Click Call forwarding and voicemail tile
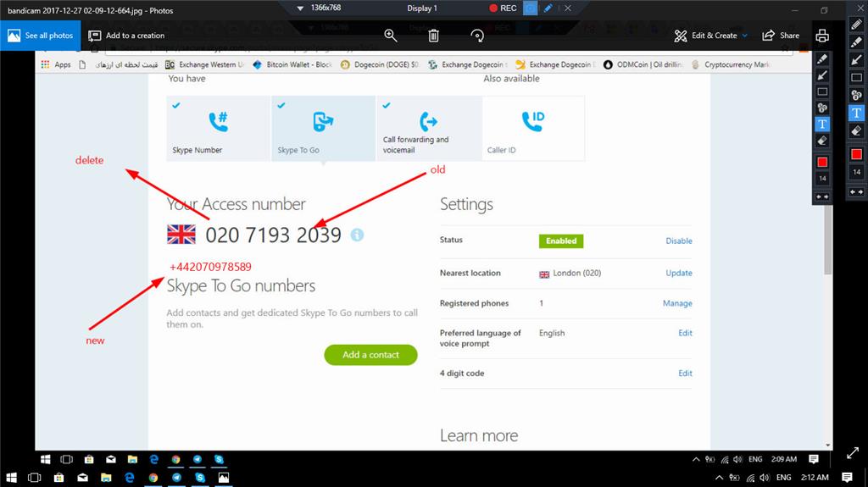 click(429, 129)
